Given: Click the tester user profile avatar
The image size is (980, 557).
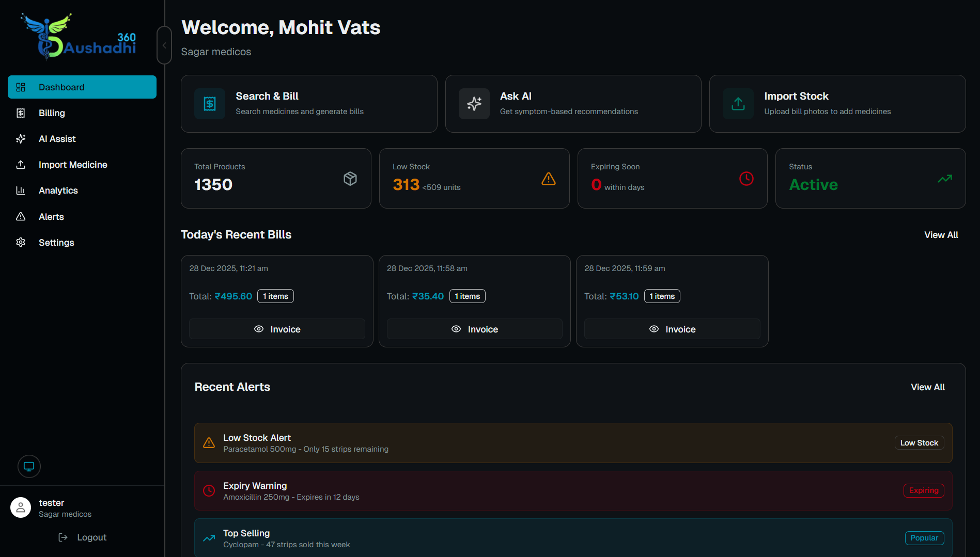Looking at the screenshot, I should (x=21, y=507).
